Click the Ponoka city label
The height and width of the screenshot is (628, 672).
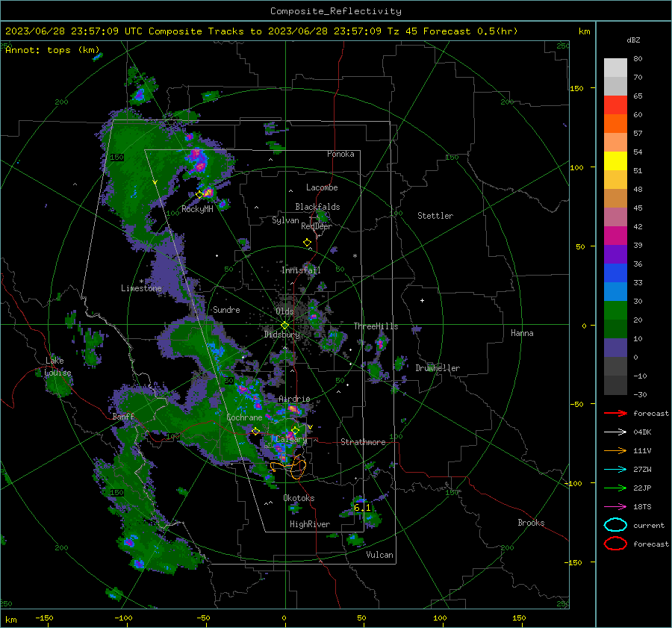(x=340, y=154)
